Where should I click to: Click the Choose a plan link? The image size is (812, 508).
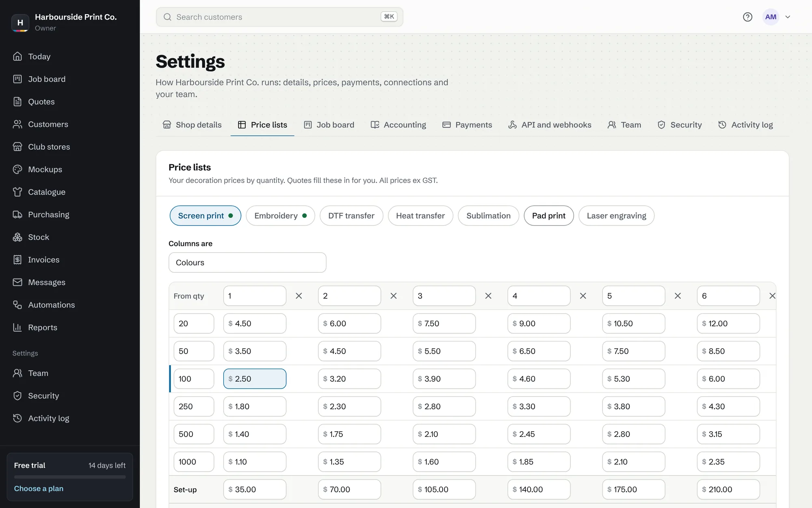39,488
